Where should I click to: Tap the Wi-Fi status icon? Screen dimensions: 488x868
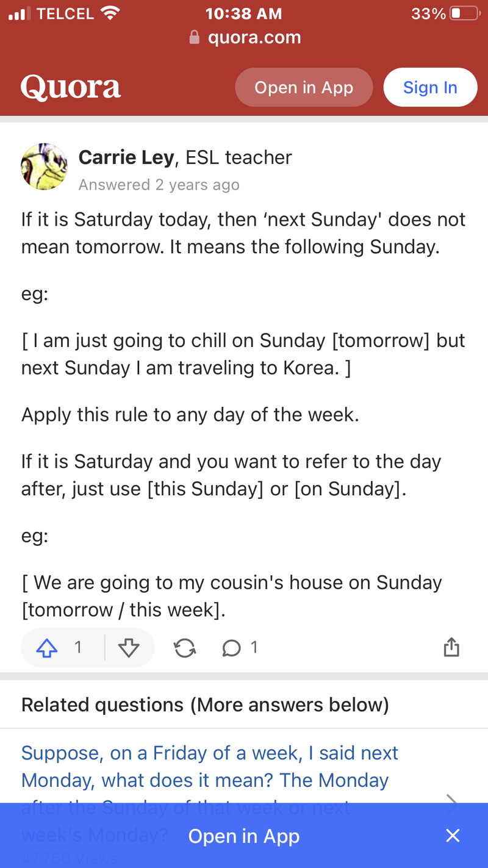pyautogui.click(x=110, y=13)
